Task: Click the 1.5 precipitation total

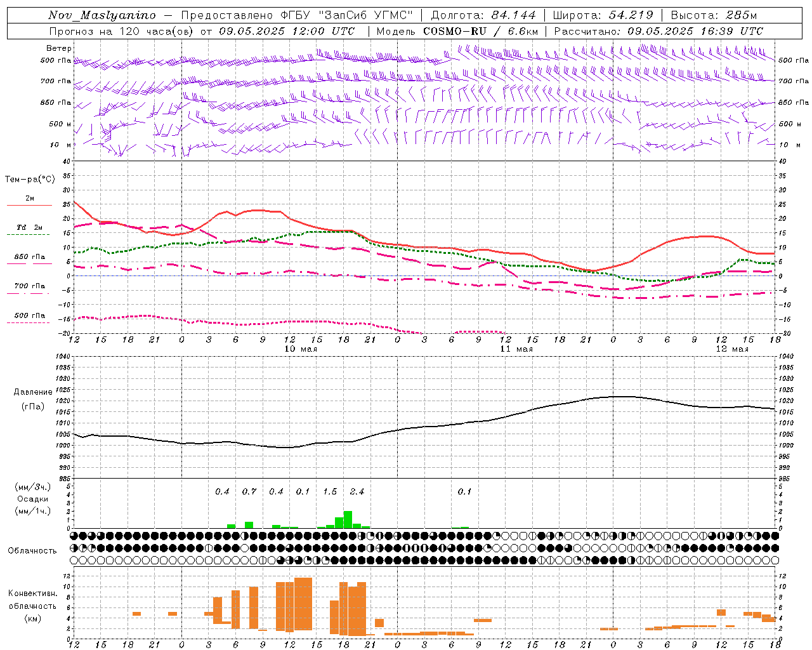Action: point(330,491)
